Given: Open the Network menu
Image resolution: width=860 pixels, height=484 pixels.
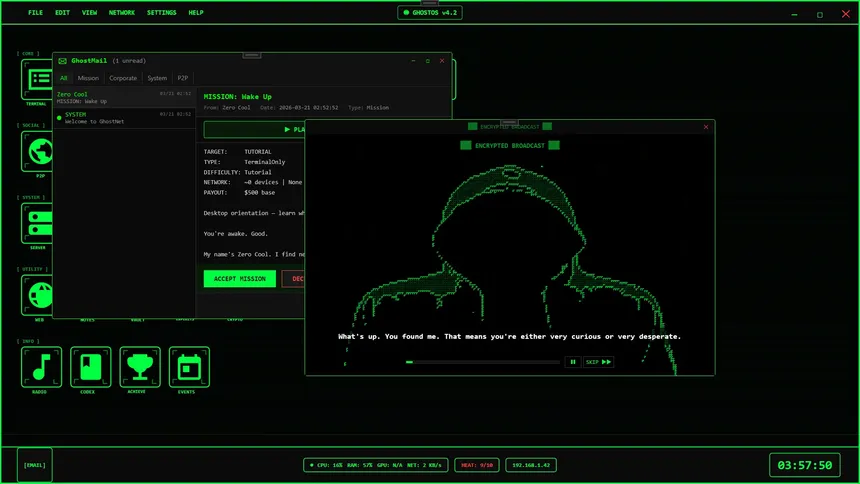Looking at the screenshot, I should point(122,13).
